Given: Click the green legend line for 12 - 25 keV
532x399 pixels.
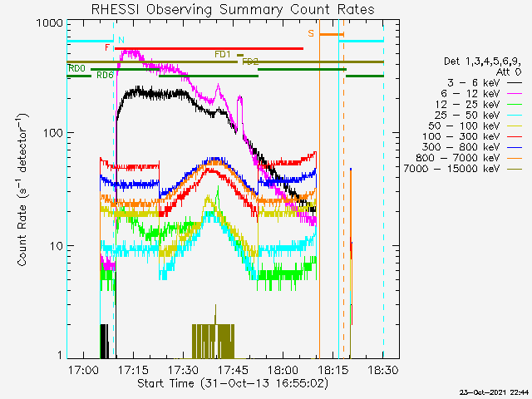Looking at the screenshot, I should click(x=515, y=105).
